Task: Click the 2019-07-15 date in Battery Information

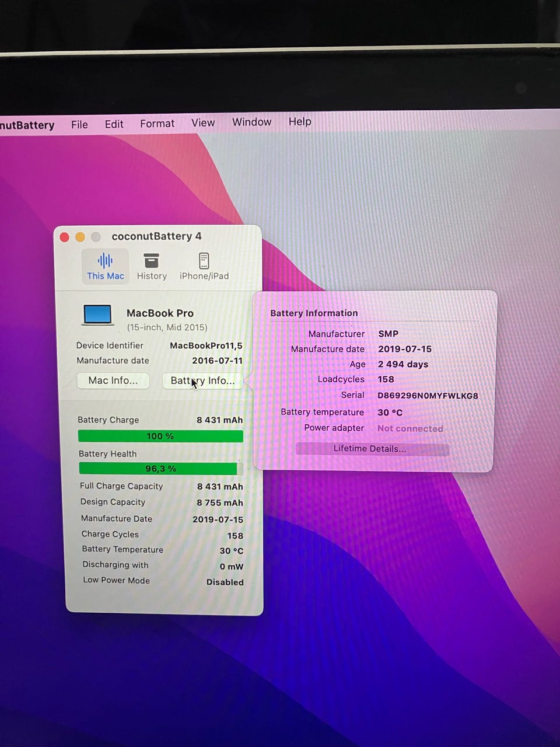Action: point(405,349)
